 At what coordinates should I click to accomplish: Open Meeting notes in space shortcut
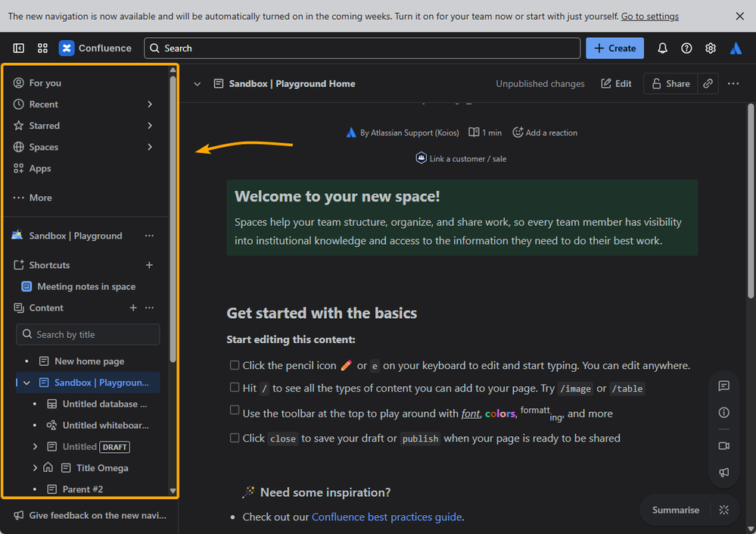pos(86,286)
